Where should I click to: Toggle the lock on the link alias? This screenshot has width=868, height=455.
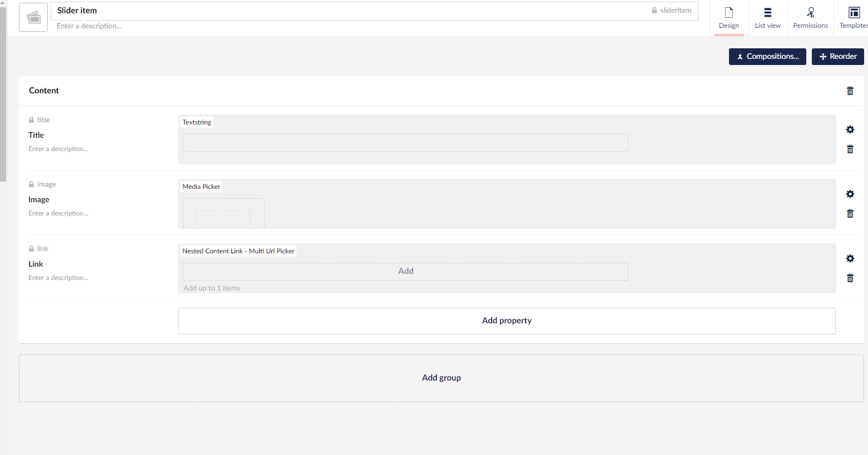coord(32,249)
